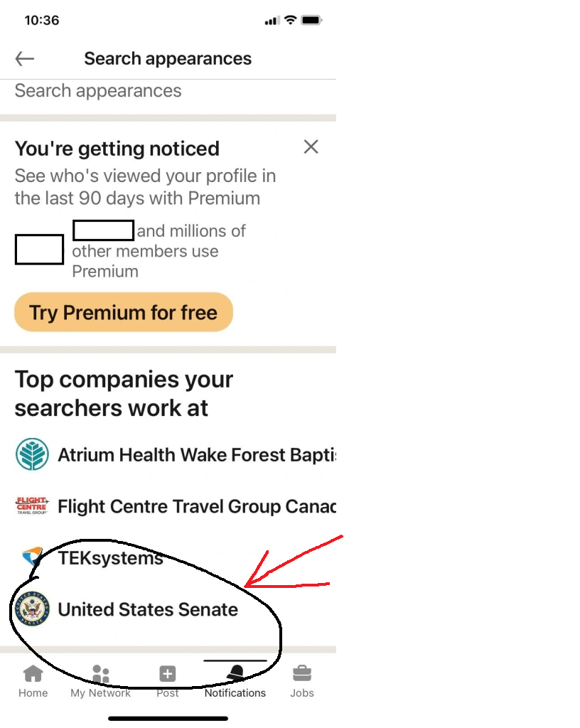Viewport: 580px width, 728px height.
Task: Tap the Try Premium for free button
Action: [124, 312]
